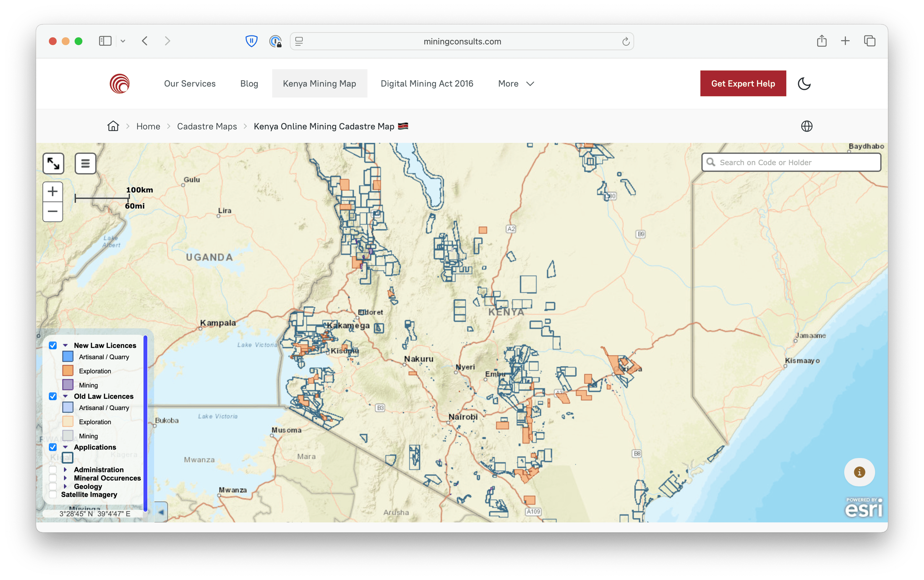924x580 pixels.
Task: Click Old Law Artisanal / Quarry light blue swatch
Action: (68, 407)
